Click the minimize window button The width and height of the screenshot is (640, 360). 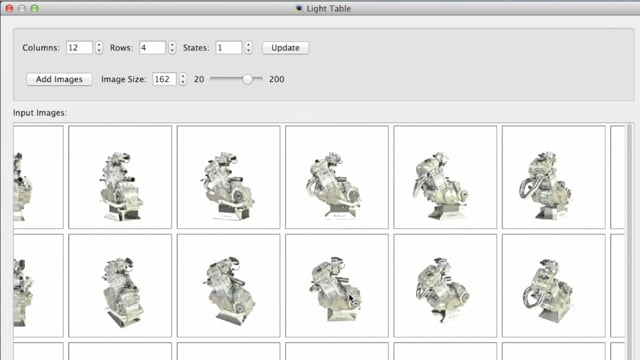(22, 8)
